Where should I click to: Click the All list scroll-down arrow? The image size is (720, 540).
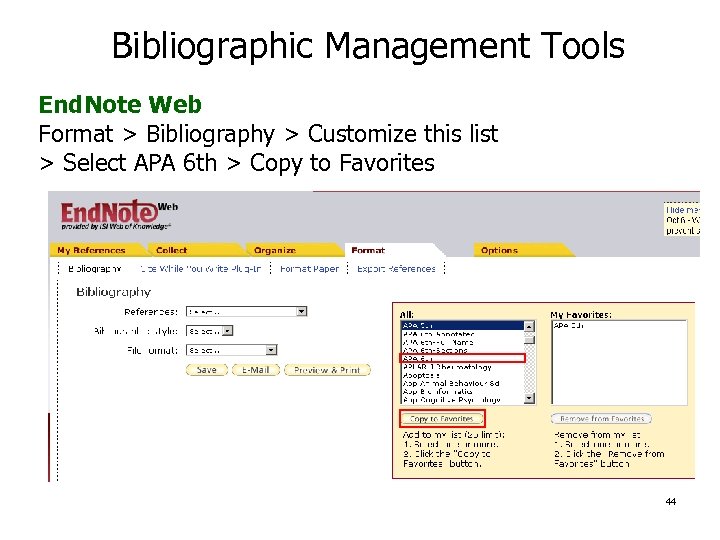[x=529, y=399]
